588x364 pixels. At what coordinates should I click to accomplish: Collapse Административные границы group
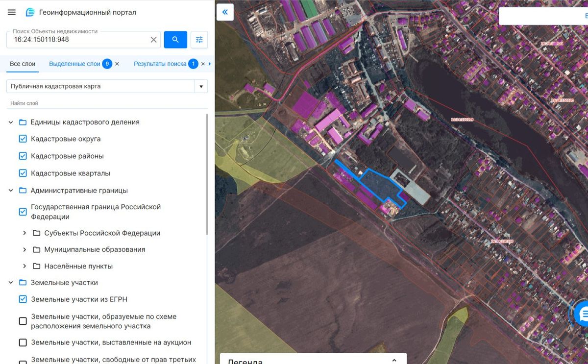pyautogui.click(x=11, y=190)
